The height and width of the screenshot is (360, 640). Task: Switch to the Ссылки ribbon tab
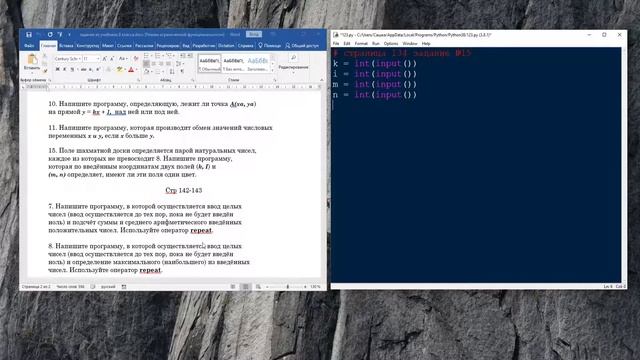pyautogui.click(x=124, y=46)
